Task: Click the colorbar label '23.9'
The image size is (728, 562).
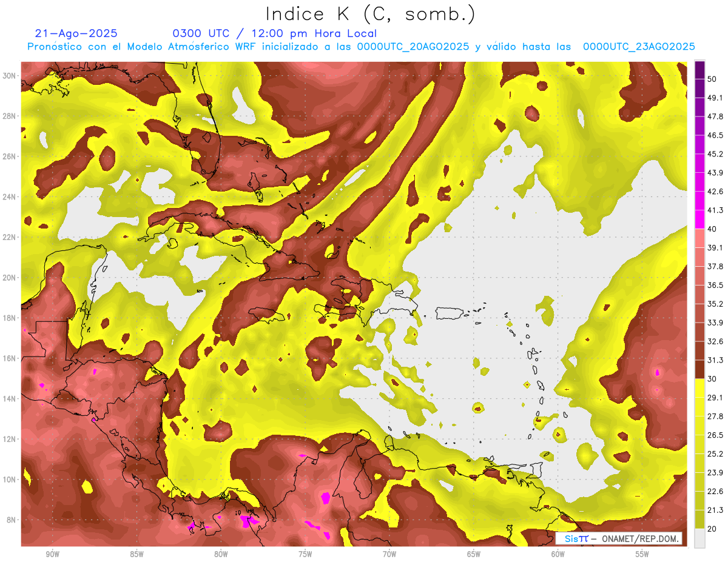Action: [x=715, y=473]
